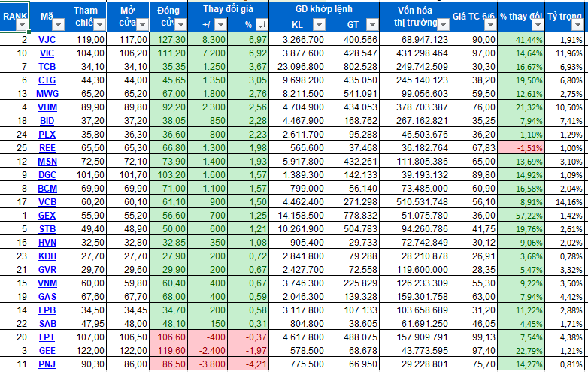
Task: Select GEE price change cell -2.400
Action: 208,351
